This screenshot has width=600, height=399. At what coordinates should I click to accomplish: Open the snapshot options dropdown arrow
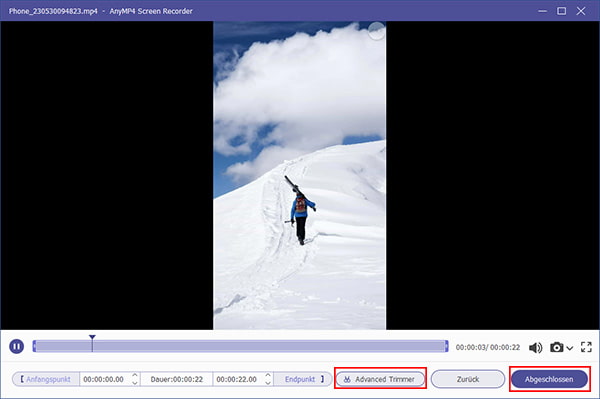pos(569,348)
